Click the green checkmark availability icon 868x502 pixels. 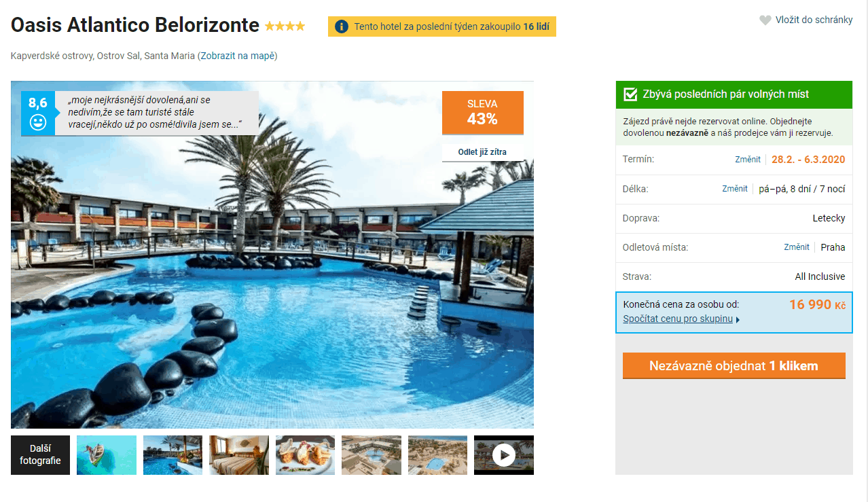coord(630,94)
